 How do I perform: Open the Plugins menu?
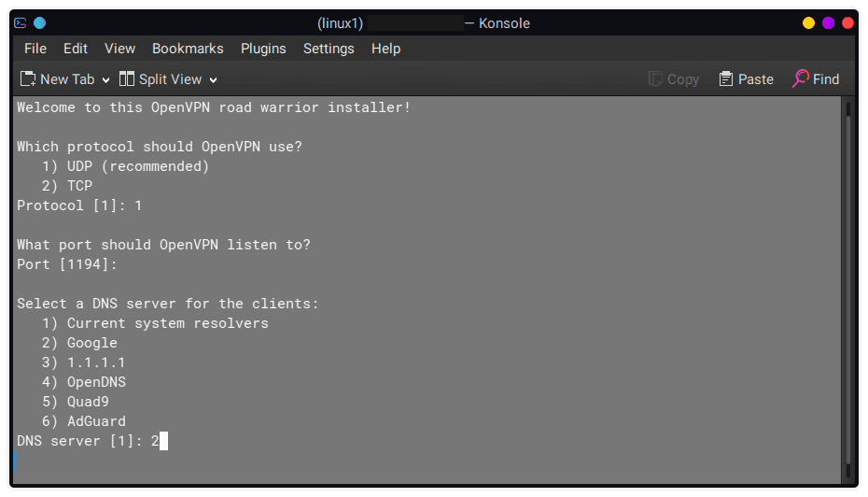pyautogui.click(x=263, y=49)
